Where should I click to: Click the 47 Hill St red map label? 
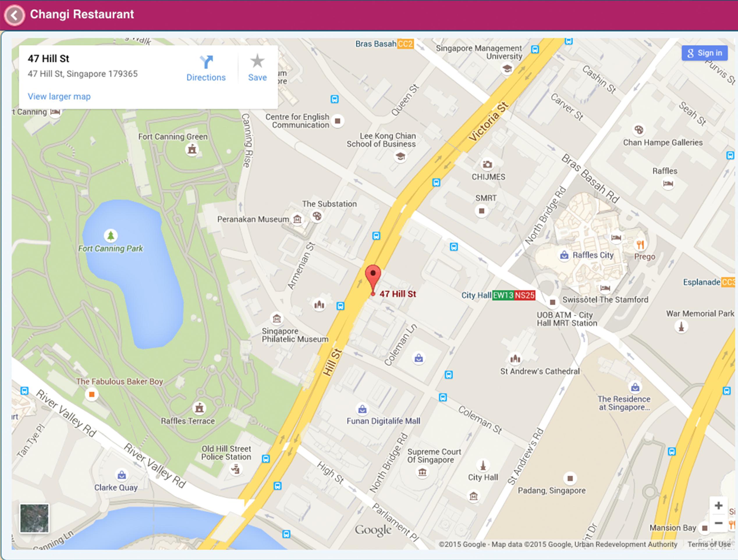pos(398,294)
